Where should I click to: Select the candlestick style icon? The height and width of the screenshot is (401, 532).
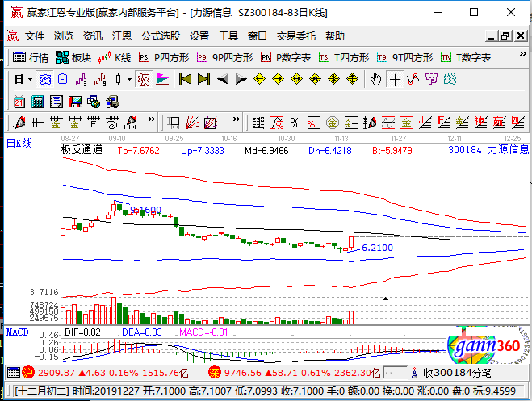(118, 80)
